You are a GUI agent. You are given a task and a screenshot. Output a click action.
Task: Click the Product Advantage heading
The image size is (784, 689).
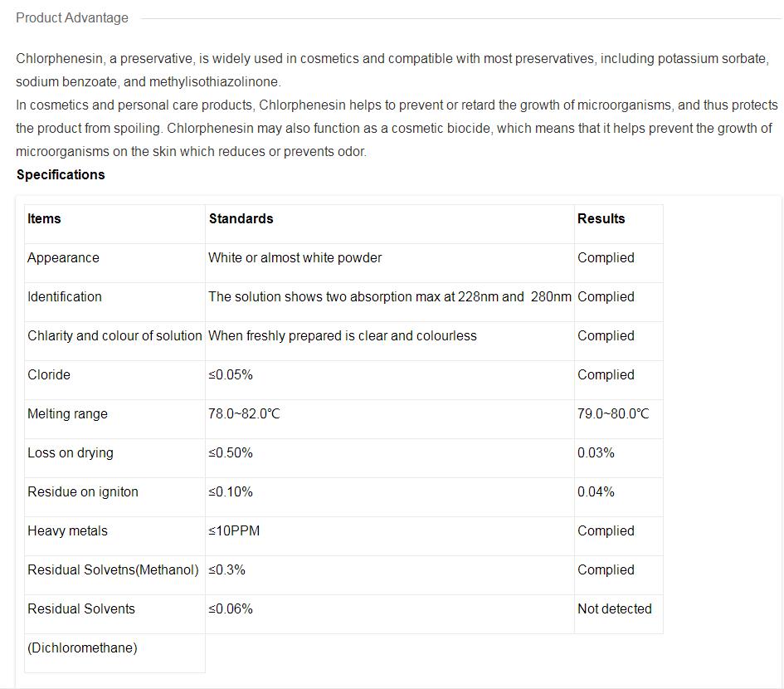pos(72,18)
